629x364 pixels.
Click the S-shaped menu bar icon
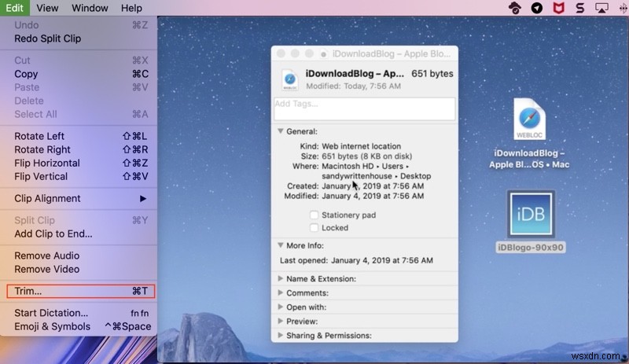click(580, 8)
